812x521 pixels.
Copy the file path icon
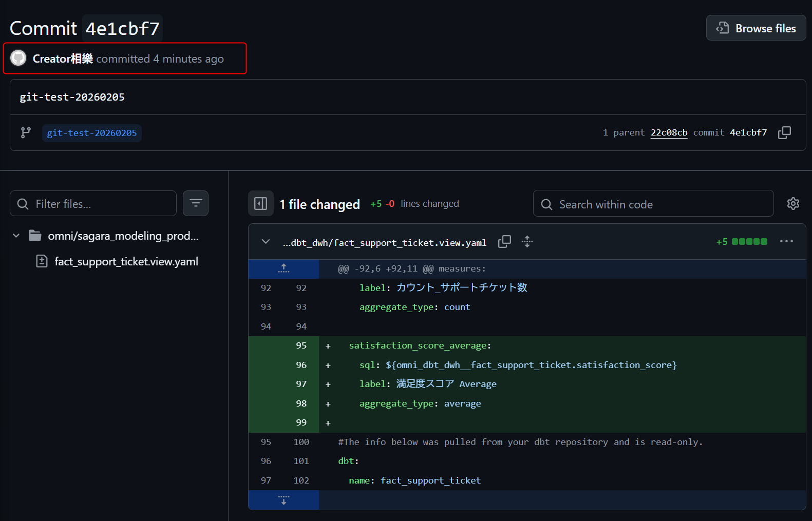[x=504, y=242]
